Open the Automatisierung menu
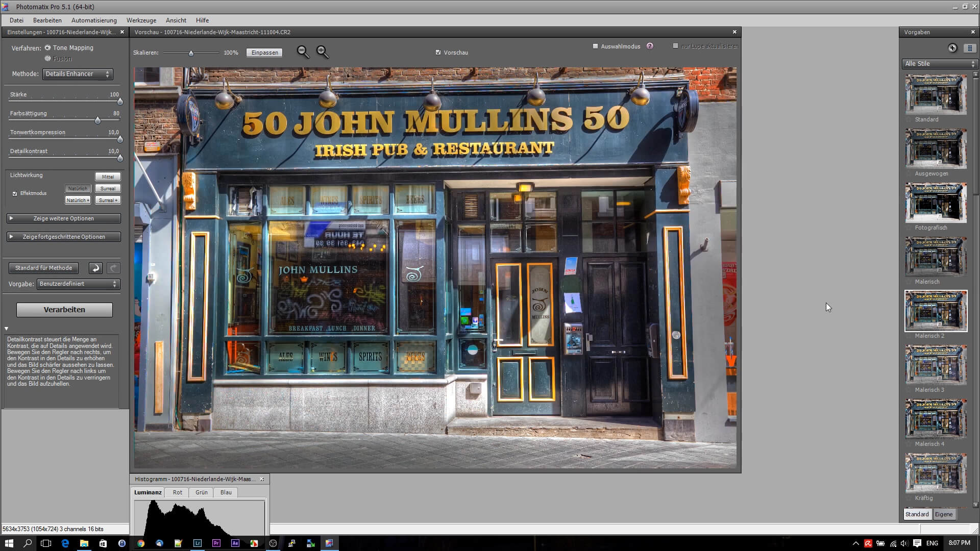Viewport: 980px width, 551px height. coord(94,20)
